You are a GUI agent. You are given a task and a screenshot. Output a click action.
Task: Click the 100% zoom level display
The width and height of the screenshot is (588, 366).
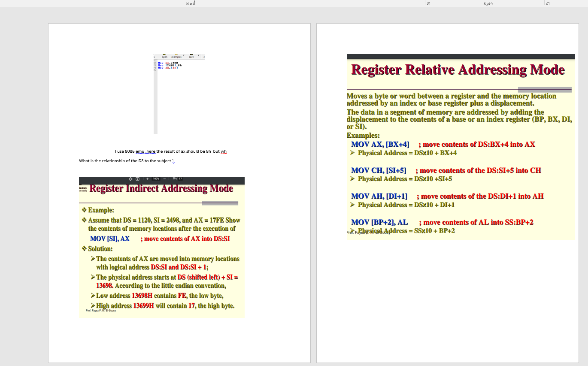(x=156, y=178)
